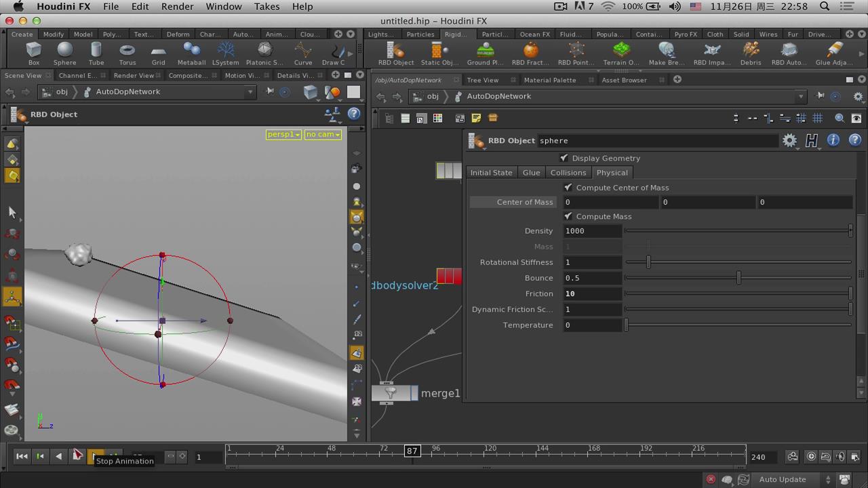Click the node info icon in parameters
Image resolution: width=868 pixels, height=488 pixels.
[x=833, y=140]
